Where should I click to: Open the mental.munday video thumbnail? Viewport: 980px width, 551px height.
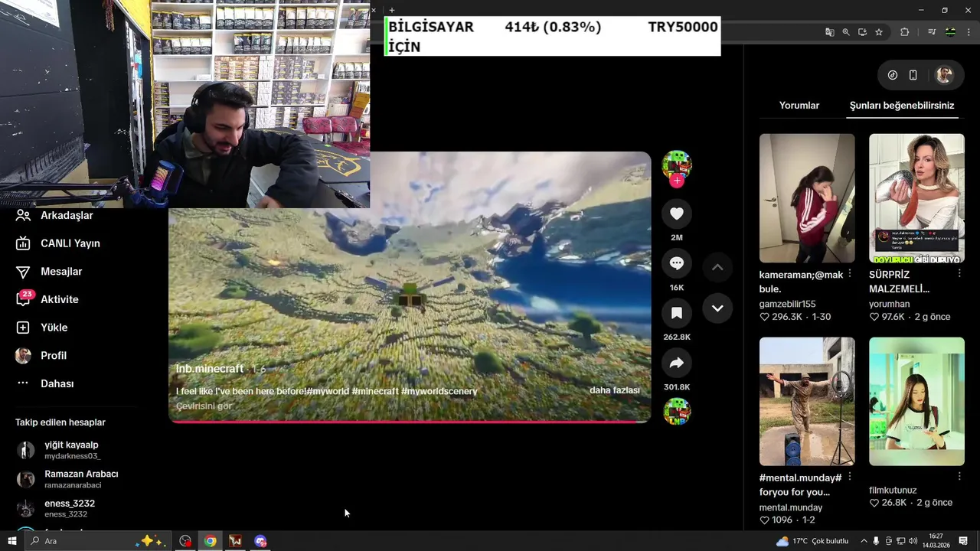point(807,401)
